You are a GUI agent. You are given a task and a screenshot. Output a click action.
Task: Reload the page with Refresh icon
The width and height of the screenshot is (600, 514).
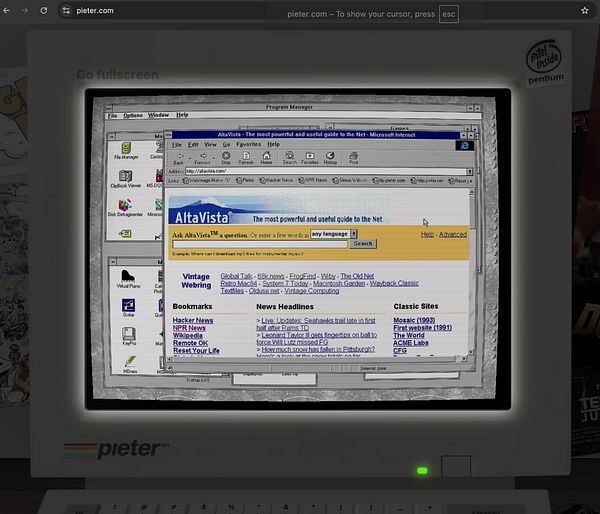[x=246, y=158]
